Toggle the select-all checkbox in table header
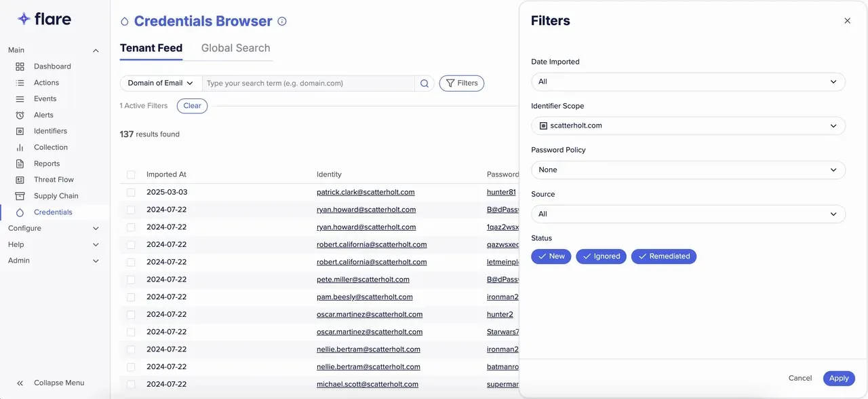 tap(131, 174)
